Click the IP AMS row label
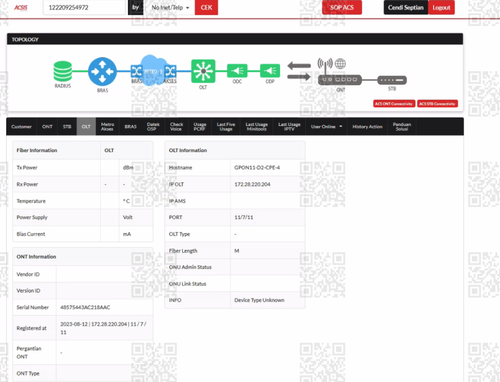Screen dimensions: 500x382 (x=177, y=201)
